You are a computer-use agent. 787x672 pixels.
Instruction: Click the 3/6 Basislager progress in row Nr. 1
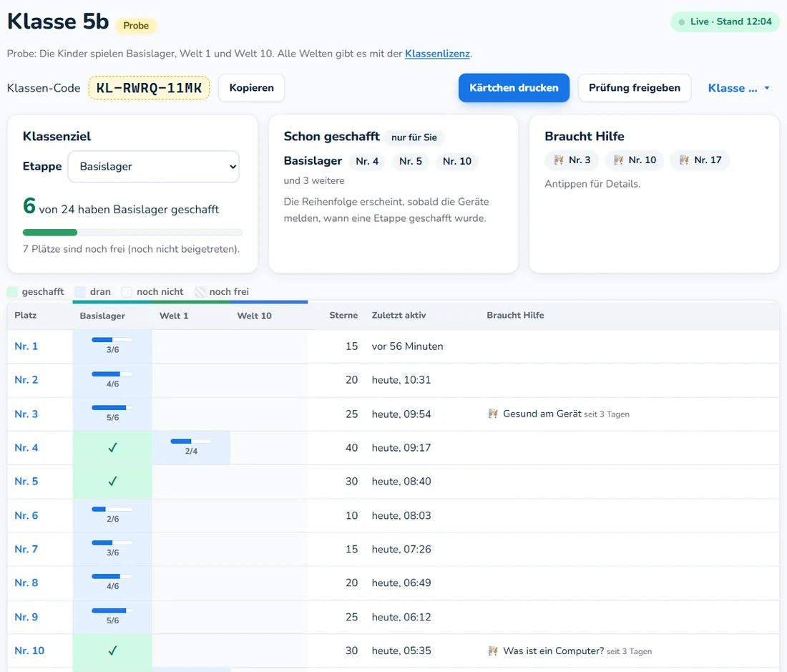112,345
